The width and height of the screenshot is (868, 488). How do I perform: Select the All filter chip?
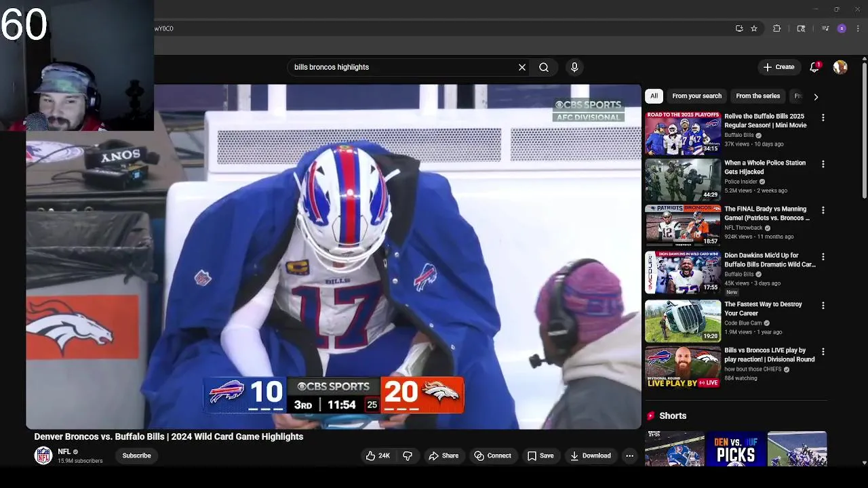click(654, 96)
